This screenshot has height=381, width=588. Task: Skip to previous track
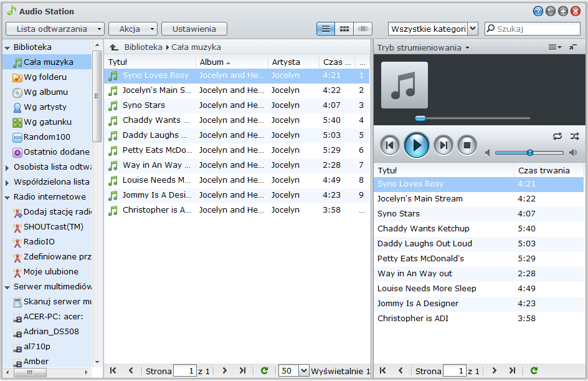point(390,145)
